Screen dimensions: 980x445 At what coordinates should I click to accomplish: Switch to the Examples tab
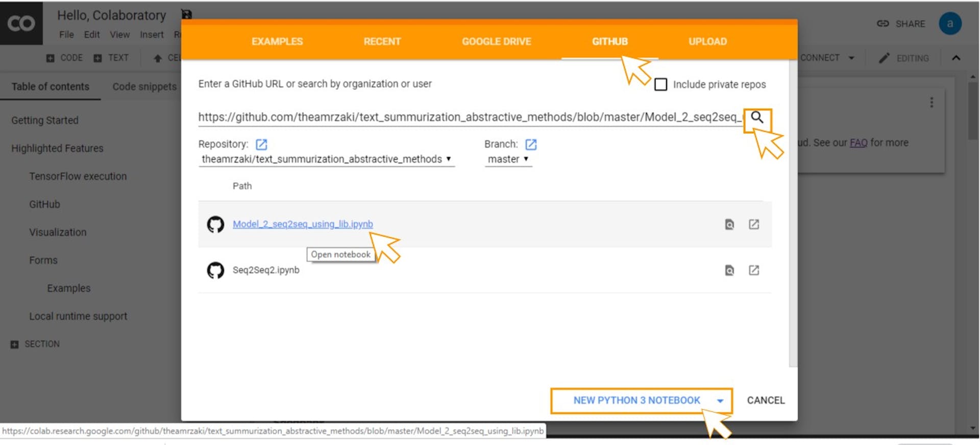tap(277, 41)
